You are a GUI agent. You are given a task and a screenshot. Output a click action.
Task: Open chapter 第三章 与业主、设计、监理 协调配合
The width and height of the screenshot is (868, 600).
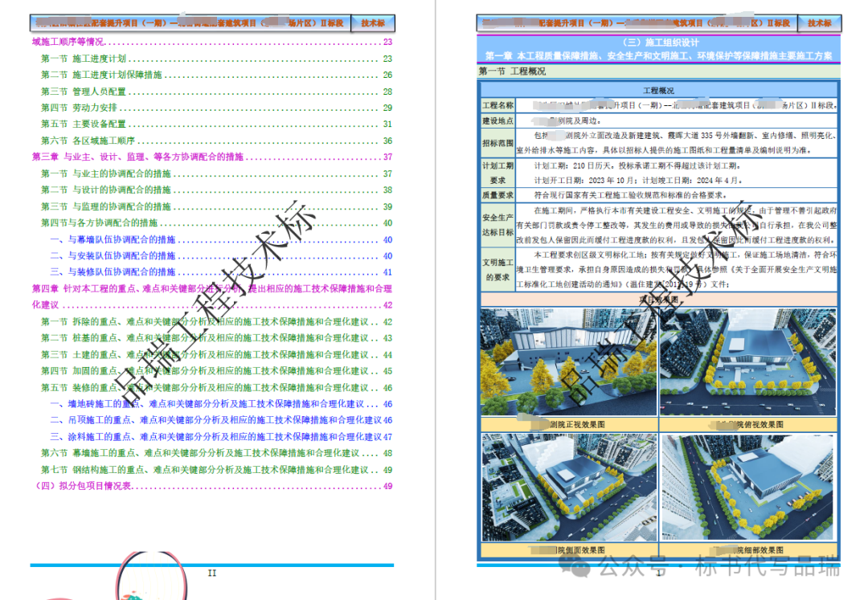(137, 157)
